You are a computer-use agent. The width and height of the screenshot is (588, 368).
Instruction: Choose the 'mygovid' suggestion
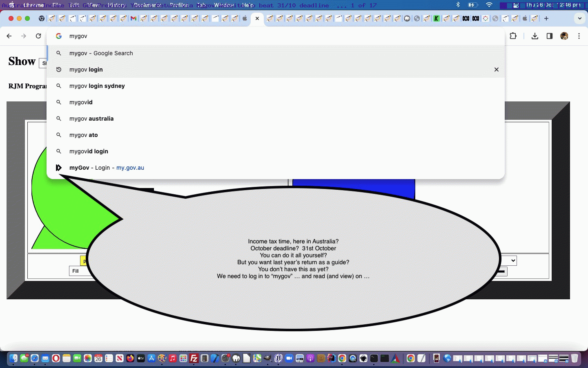pyautogui.click(x=276, y=102)
